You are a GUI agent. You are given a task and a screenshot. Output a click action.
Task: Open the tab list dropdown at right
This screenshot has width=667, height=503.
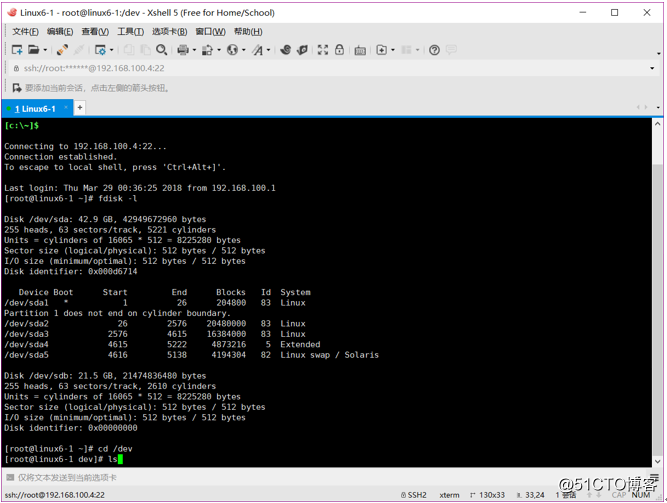tap(658, 107)
